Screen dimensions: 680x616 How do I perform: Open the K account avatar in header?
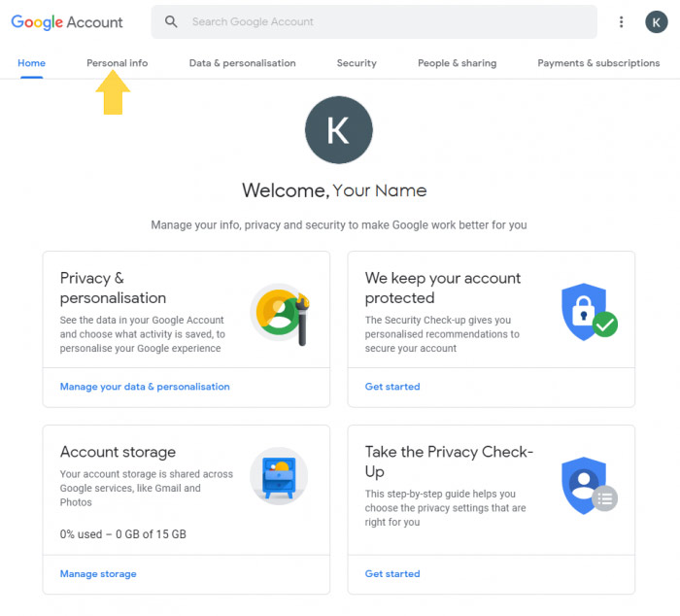coord(656,21)
